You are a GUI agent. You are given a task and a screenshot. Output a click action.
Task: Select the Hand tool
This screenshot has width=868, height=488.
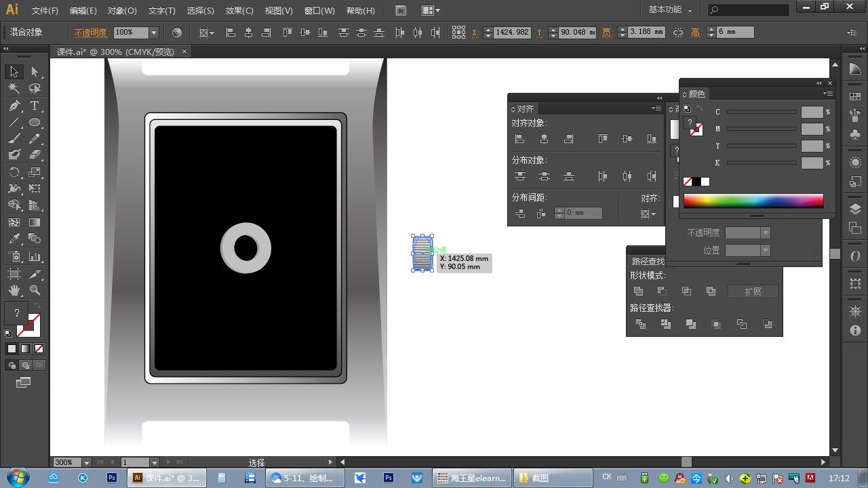point(14,290)
